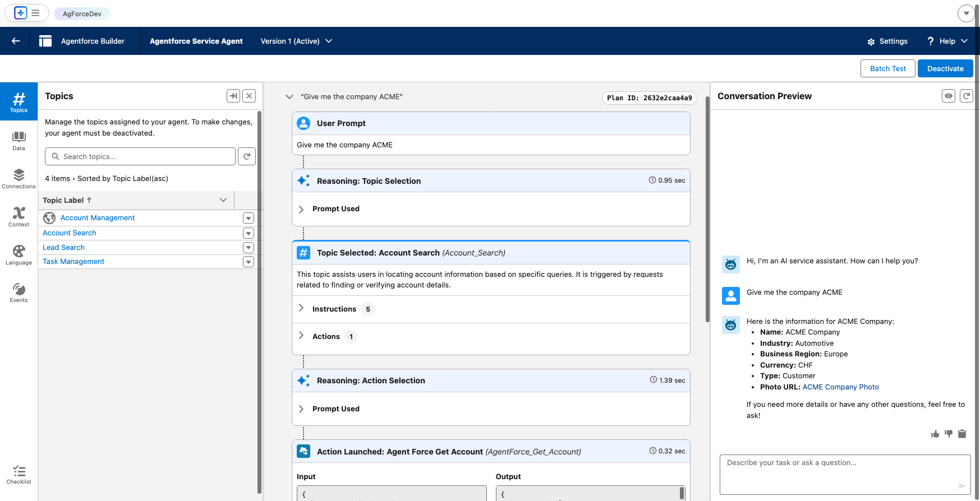Open the Language sidebar section

[x=19, y=255]
